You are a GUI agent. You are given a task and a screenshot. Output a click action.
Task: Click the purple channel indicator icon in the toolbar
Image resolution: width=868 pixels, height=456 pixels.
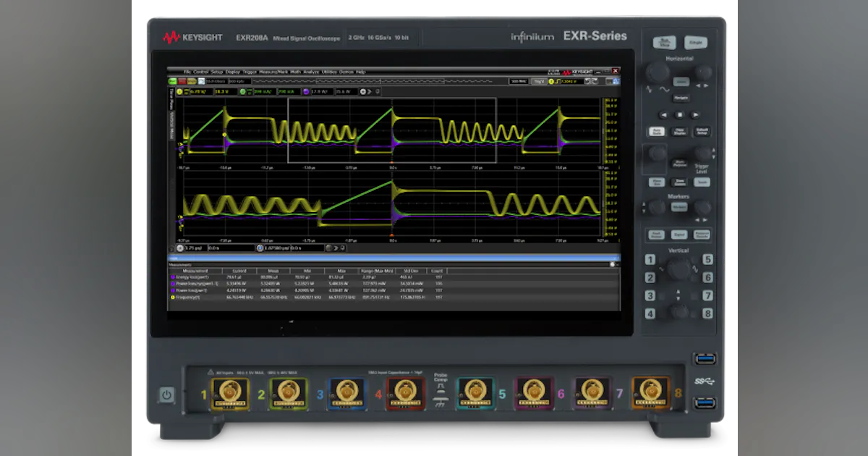(305, 91)
